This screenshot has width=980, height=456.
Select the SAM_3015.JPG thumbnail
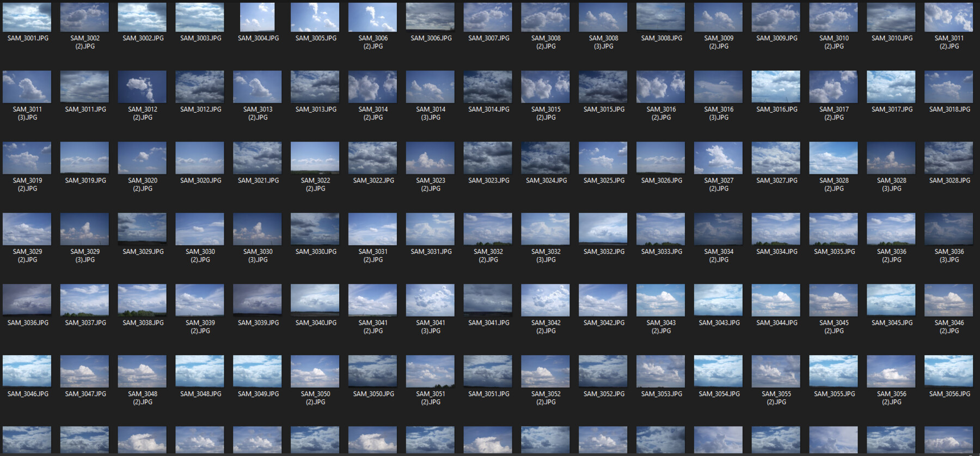point(603,87)
